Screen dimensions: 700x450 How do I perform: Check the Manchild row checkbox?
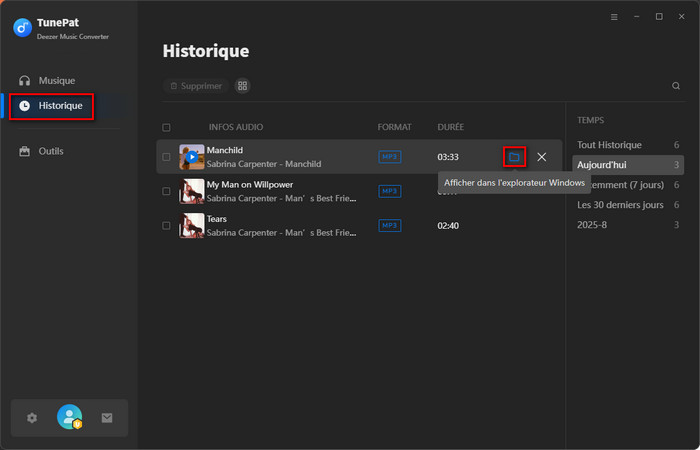click(167, 157)
